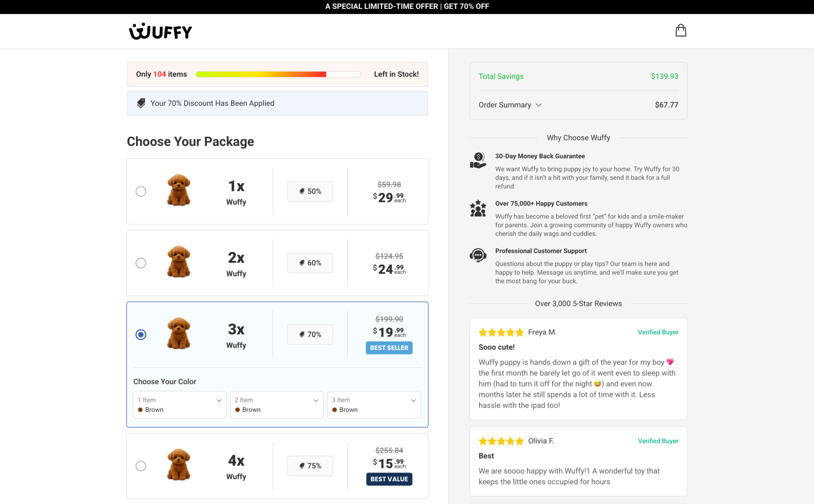Open the 3 Item color dropdown
The image size is (814, 504).
click(374, 405)
